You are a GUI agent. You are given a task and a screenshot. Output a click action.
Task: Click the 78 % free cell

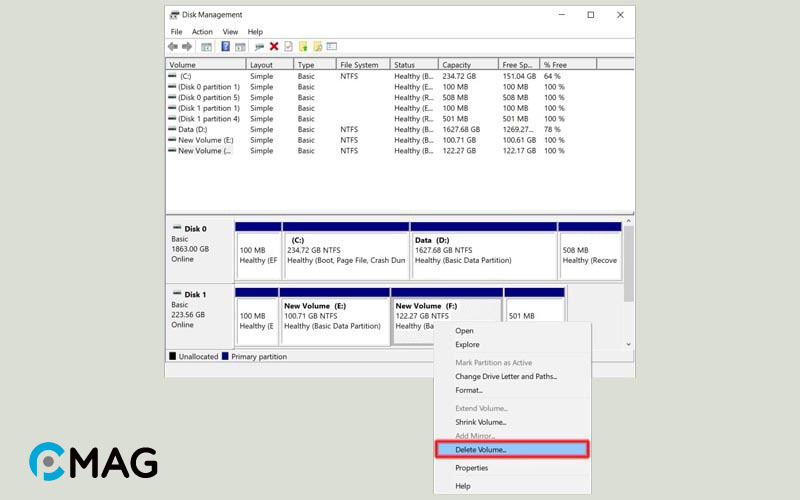tap(552, 129)
